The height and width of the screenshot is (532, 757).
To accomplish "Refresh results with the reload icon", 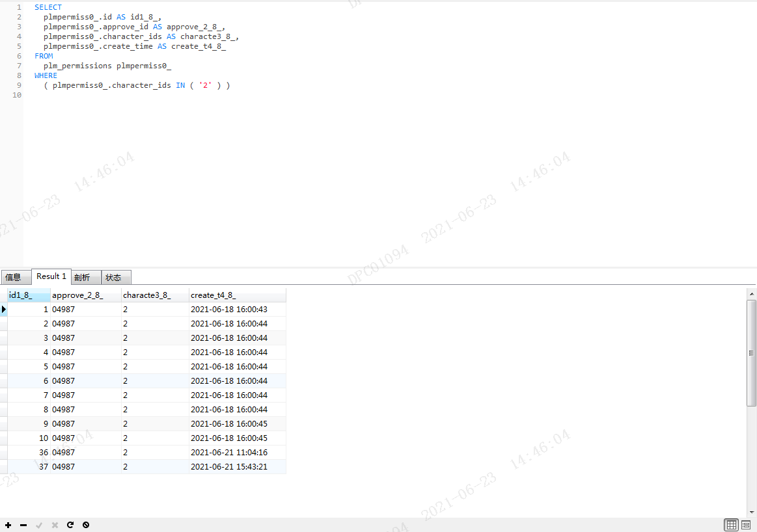I will point(70,525).
